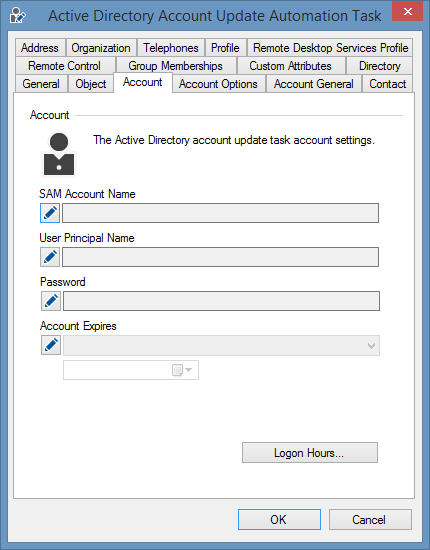
Task: Focus the Password text field
Action: [x=221, y=301]
